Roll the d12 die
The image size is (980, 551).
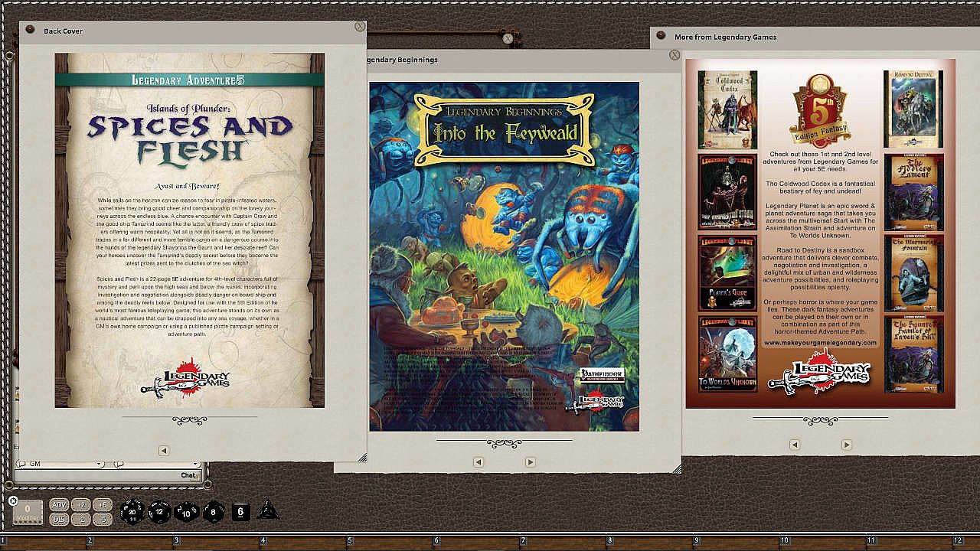point(159,512)
